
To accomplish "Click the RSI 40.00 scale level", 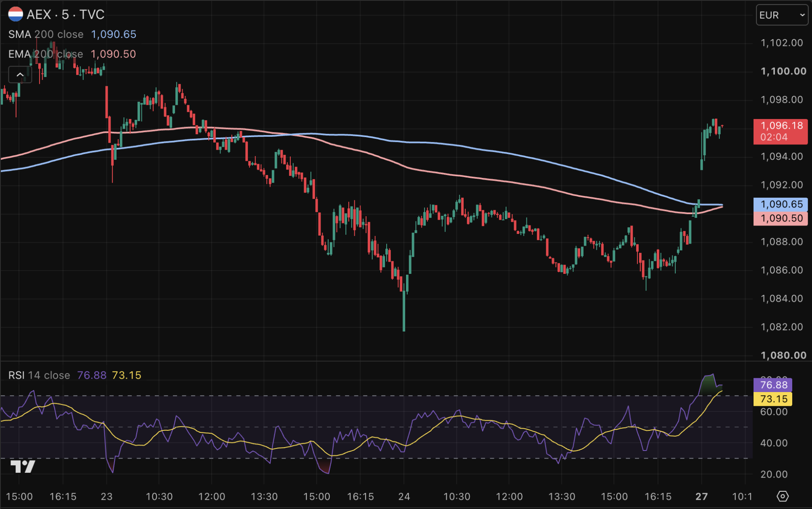I will (774, 443).
